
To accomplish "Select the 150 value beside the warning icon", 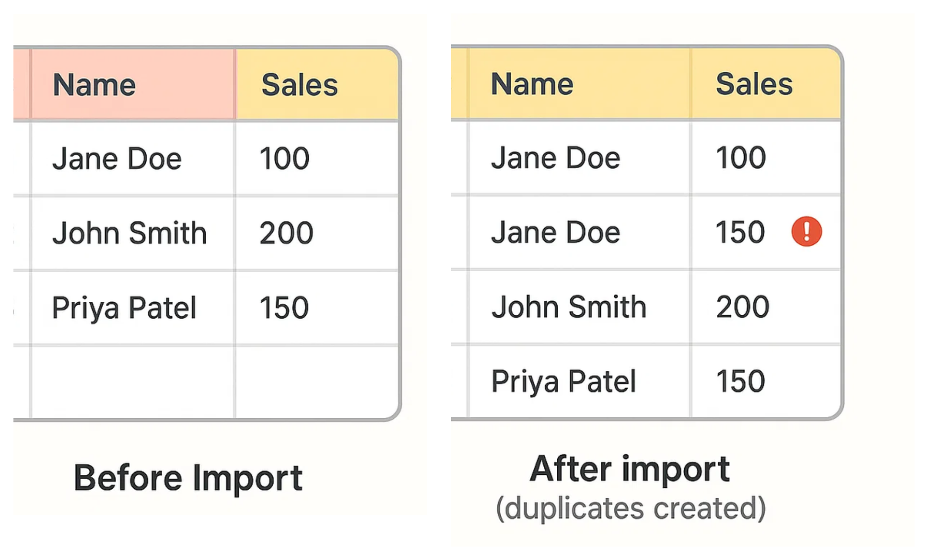I will 740,232.
